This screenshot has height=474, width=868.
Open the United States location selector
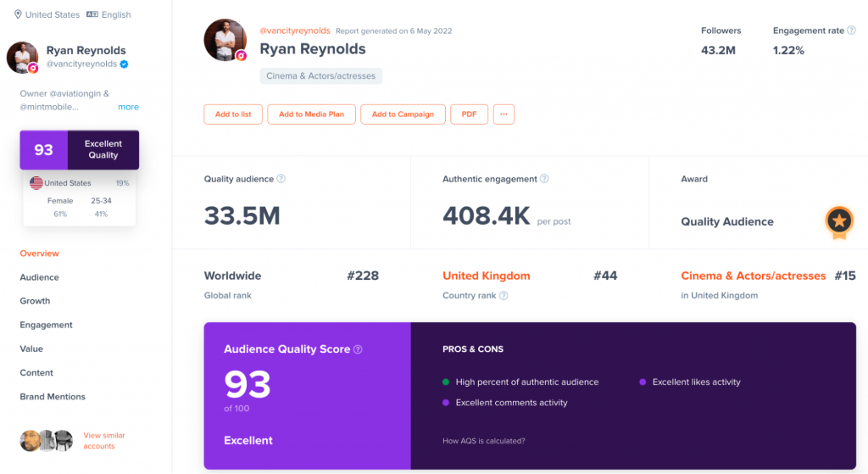point(47,14)
